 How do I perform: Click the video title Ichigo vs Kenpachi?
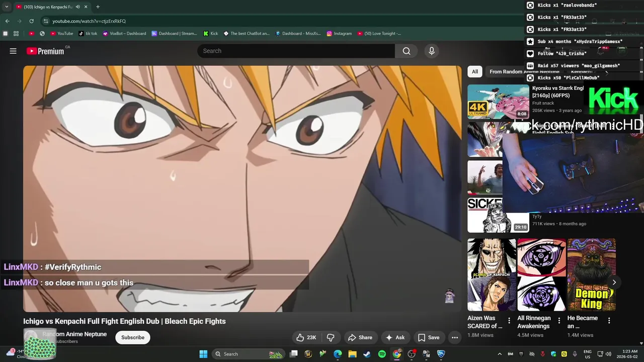tap(124, 321)
